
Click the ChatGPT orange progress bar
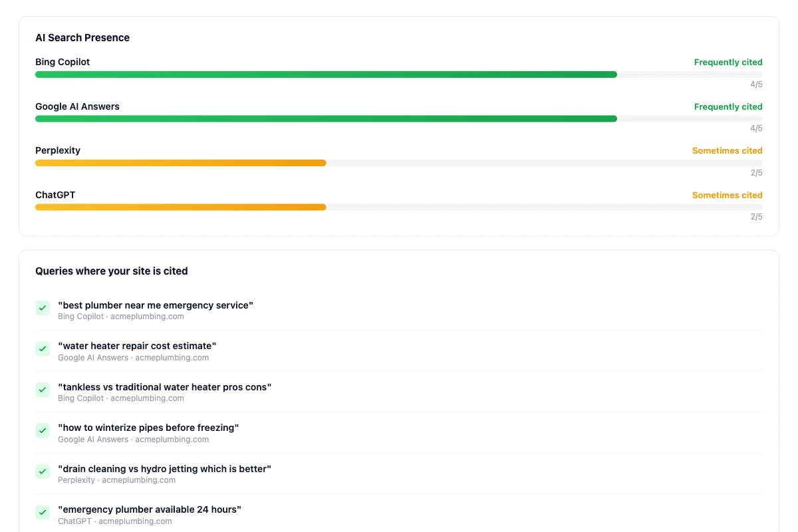(181, 207)
